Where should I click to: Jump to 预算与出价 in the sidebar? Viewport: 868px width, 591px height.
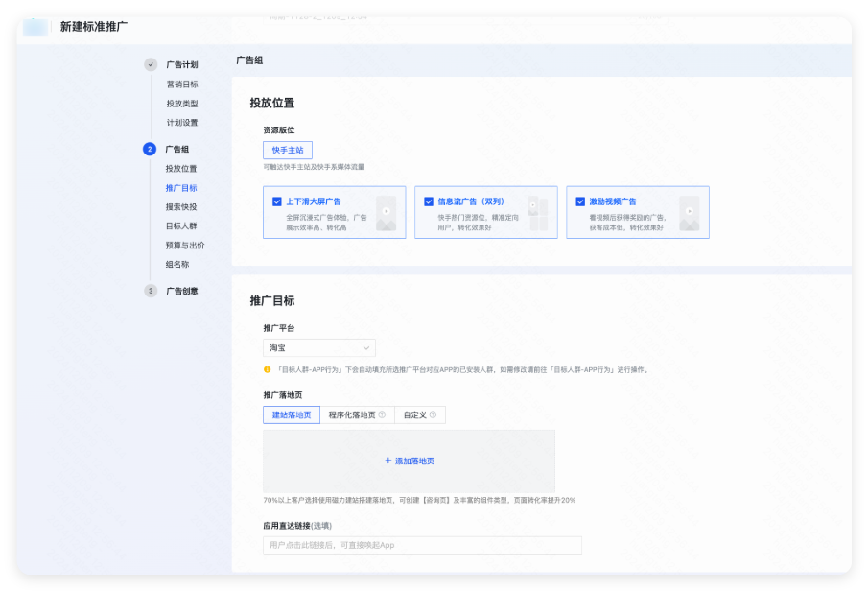(x=185, y=245)
